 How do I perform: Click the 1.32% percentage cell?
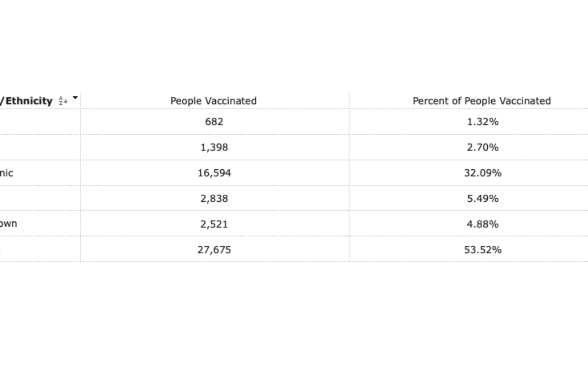click(x=483, y=121)
